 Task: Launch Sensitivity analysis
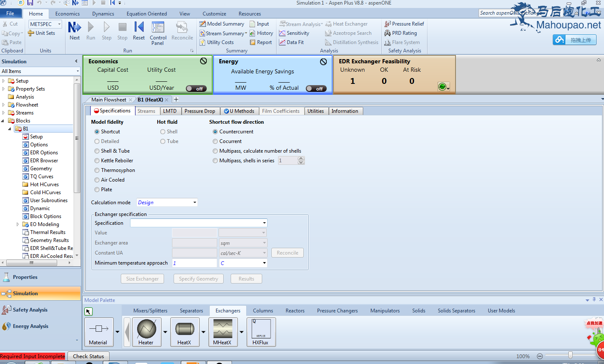pyautogui.click(x=294, y=33)
